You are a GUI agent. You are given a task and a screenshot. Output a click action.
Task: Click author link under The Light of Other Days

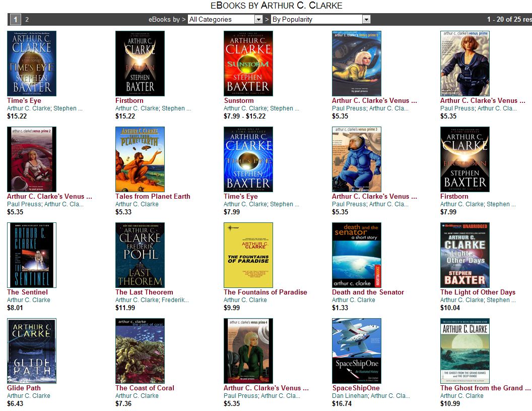[x=478, y=300]
